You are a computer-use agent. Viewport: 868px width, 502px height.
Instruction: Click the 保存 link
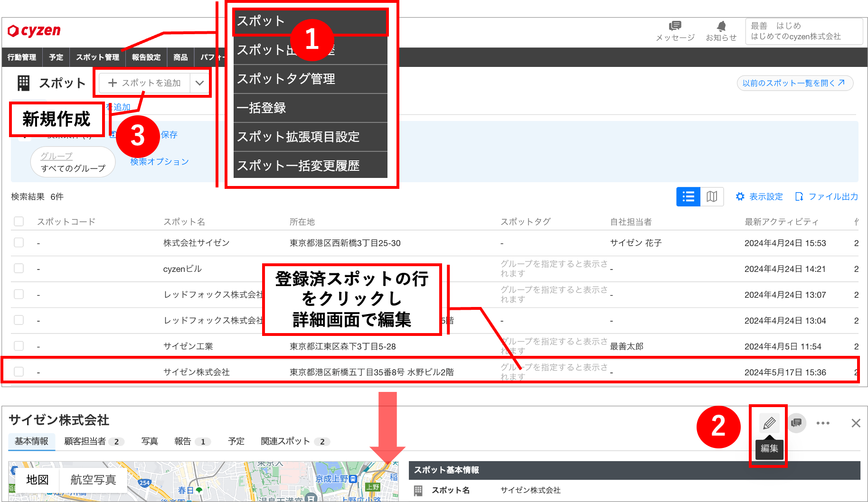click(169, 135)
